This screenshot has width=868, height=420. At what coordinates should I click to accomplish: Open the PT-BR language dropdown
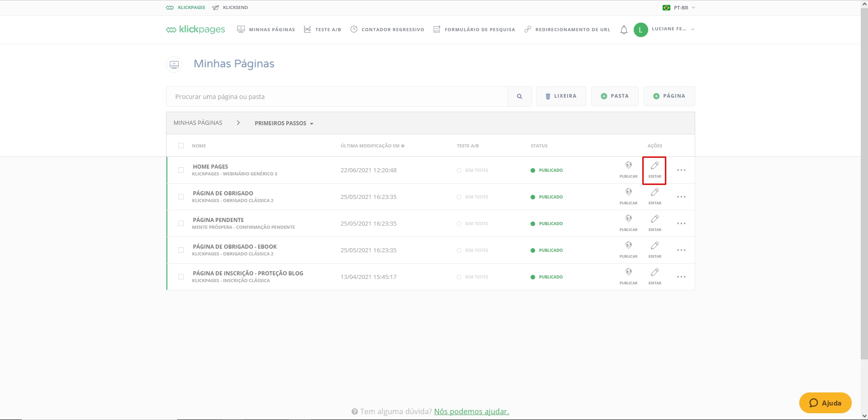pos(678,8)
